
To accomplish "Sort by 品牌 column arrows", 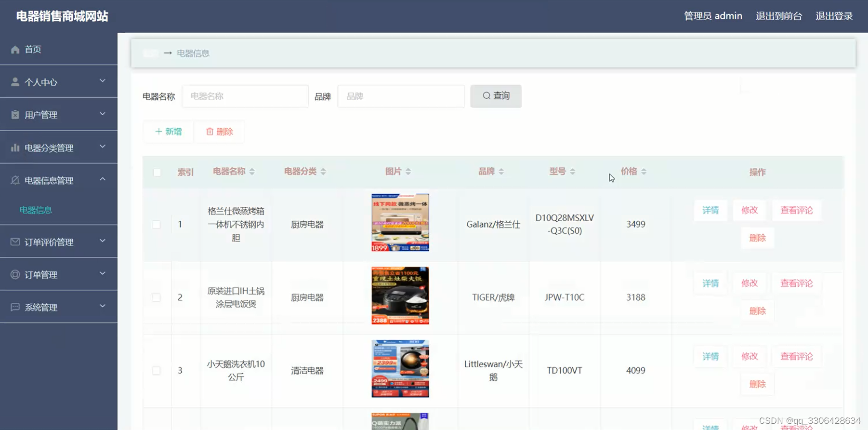I will 501,172.
